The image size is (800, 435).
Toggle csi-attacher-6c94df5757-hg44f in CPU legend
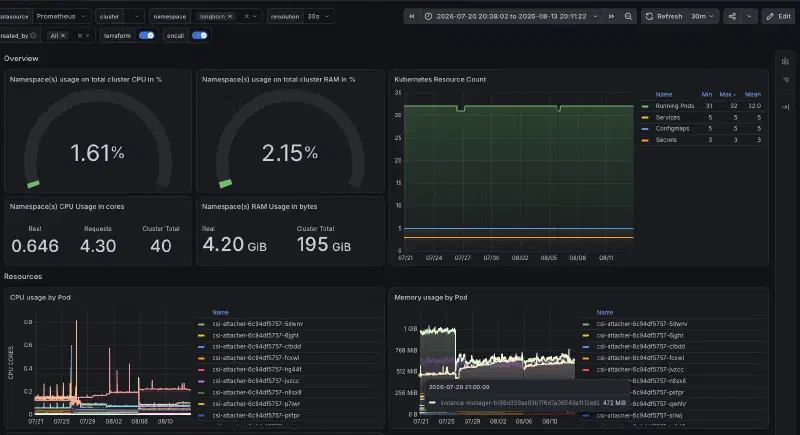tap(257, 369)
